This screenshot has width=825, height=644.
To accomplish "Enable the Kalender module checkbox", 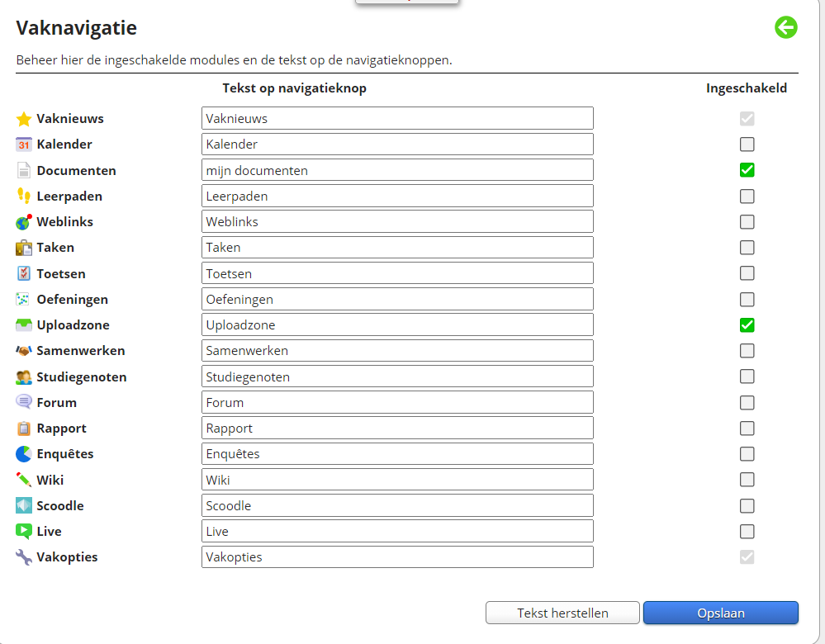I will (x=747, y=144).
